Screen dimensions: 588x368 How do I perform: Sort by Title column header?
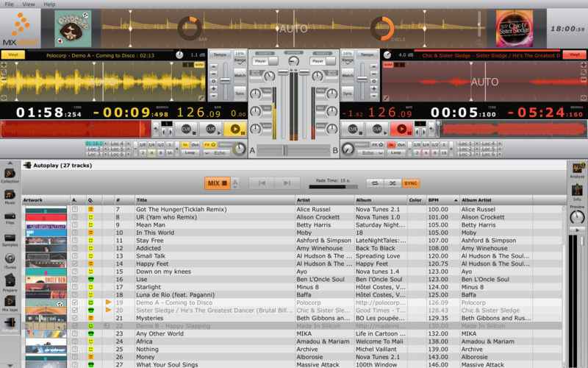[x=215, y=200]
